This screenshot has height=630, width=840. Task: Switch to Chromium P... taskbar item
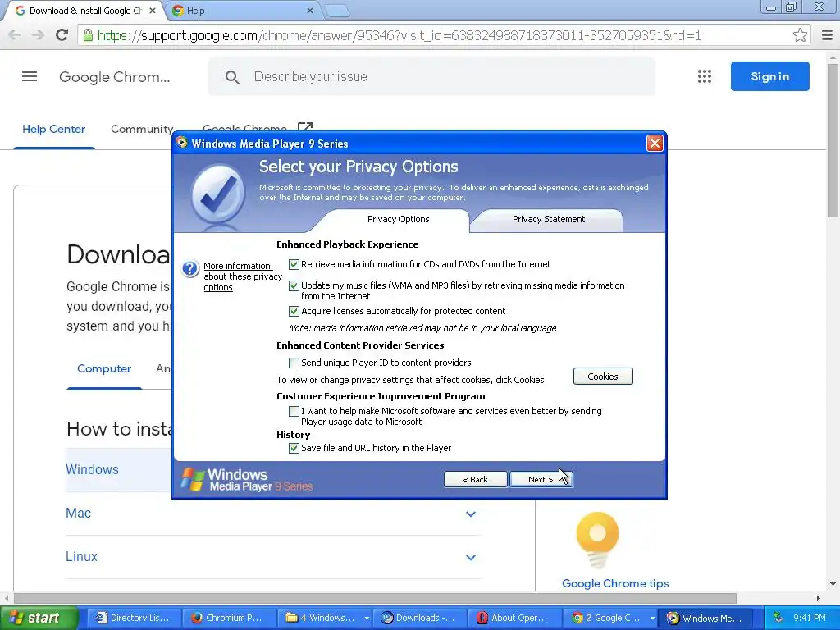point(229,618)
